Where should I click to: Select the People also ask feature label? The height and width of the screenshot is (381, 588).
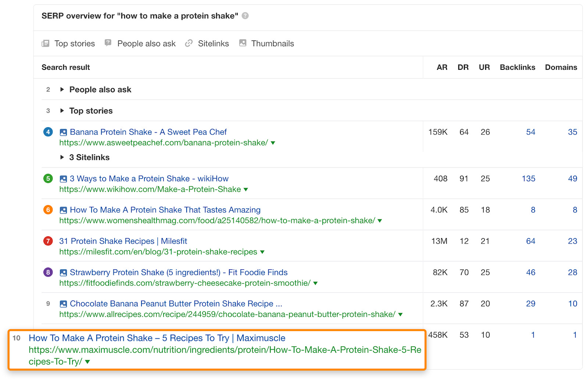coord(146,43)
